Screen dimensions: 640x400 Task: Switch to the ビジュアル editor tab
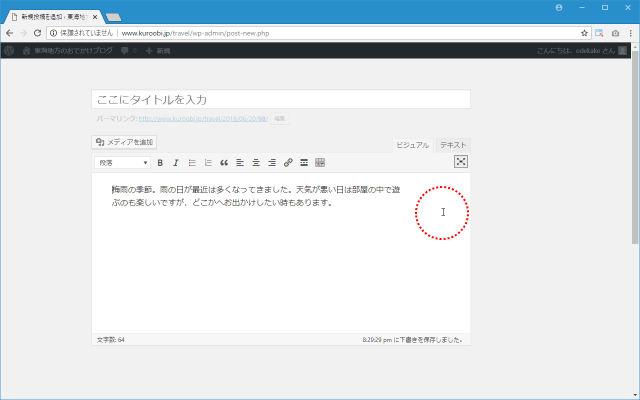[413, 145]
